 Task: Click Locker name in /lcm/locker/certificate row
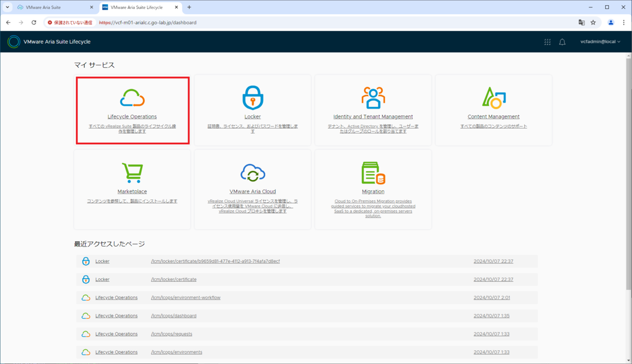tap(102, 279)
